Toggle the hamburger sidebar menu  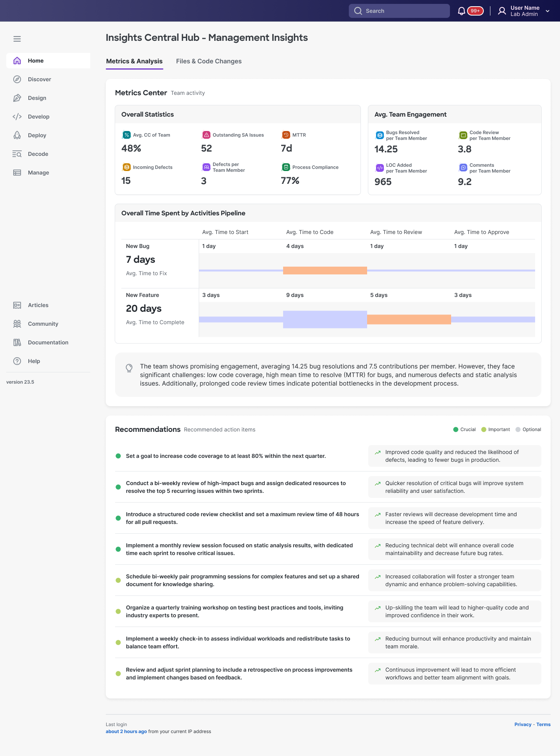[17, 39]
